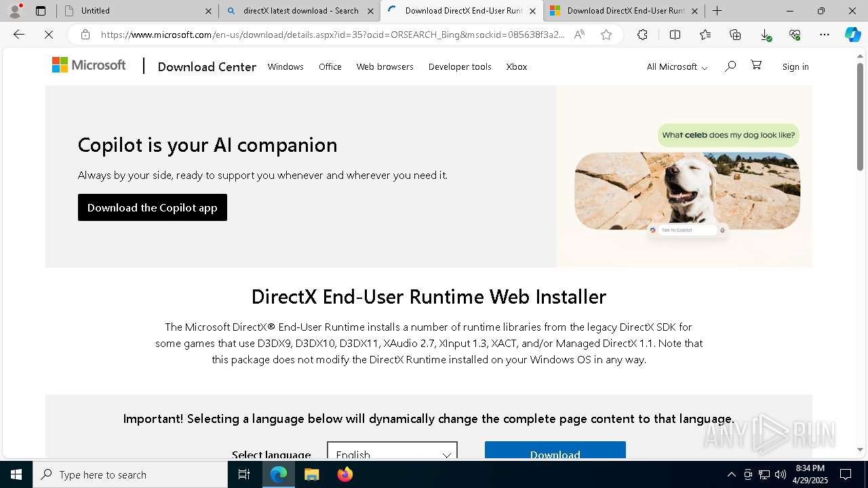The image size is (868, 488).
Task: Toggle Split screen icon
Action: click(675, 35)
